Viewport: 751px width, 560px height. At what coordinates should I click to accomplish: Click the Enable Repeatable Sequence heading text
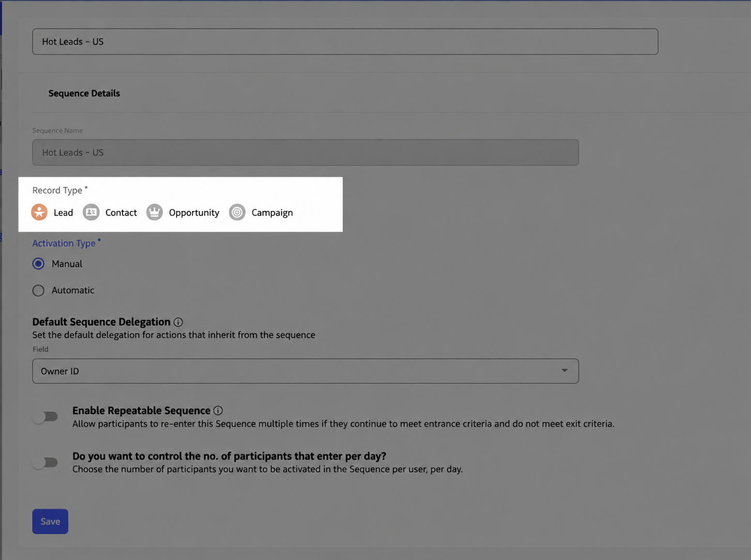tap(141, 411)
